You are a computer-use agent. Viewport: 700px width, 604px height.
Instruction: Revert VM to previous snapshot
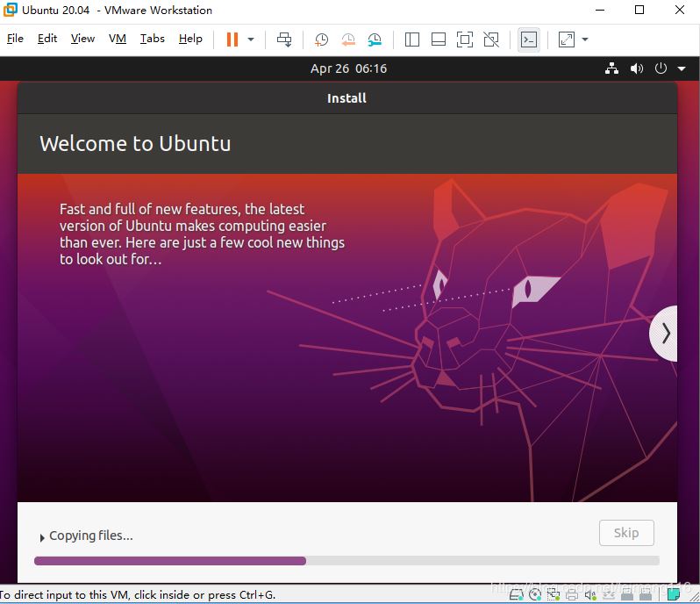click(x=348, y=40)
